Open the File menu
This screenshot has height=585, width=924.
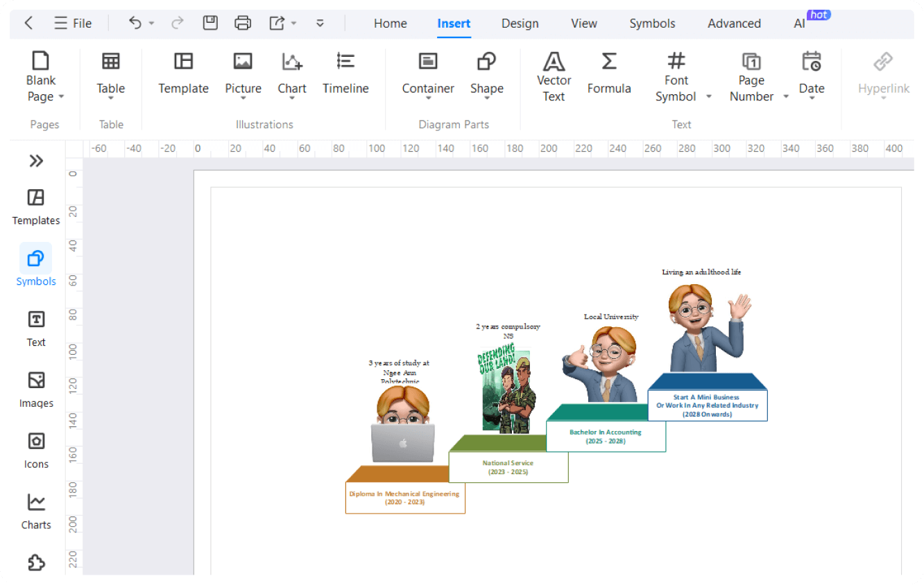(73, 23)
